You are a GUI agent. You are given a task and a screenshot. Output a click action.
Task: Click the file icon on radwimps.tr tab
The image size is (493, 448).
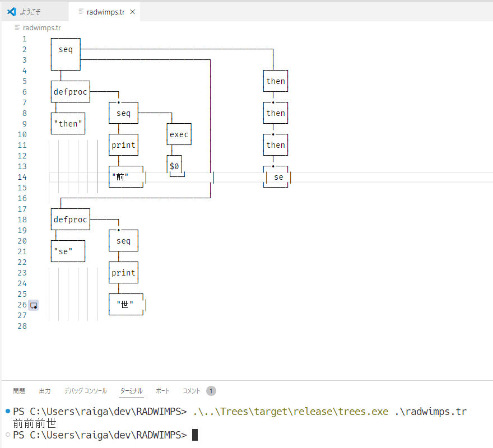[x=81, y=12]
